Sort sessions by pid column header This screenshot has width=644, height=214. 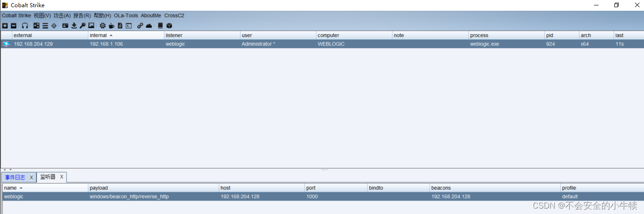tap(562, 35)
